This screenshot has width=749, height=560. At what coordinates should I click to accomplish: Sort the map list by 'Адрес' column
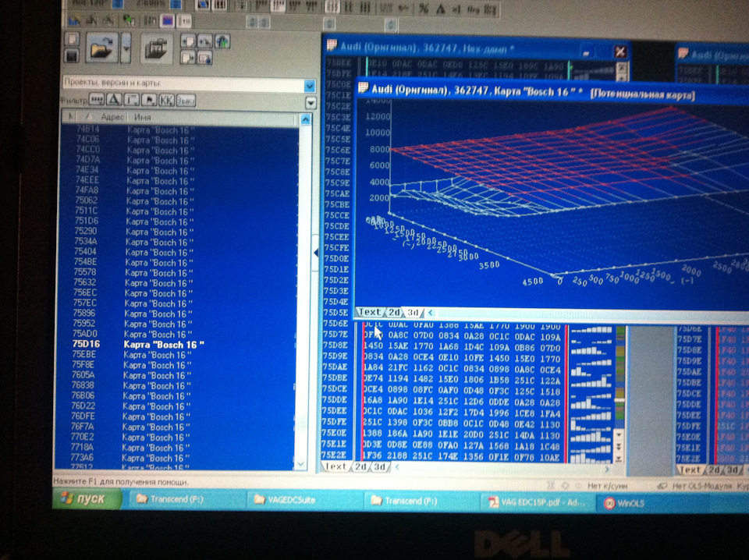(x=112, y=117)
